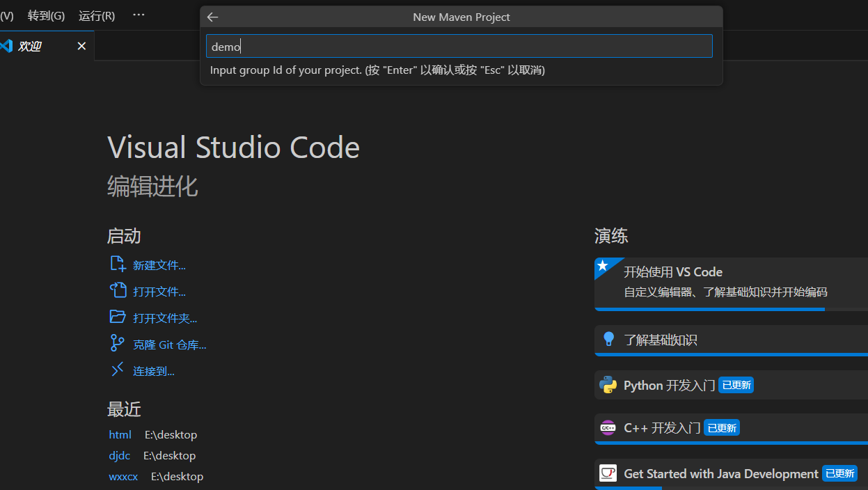Click the 连接到... link

tap(154, 371)
